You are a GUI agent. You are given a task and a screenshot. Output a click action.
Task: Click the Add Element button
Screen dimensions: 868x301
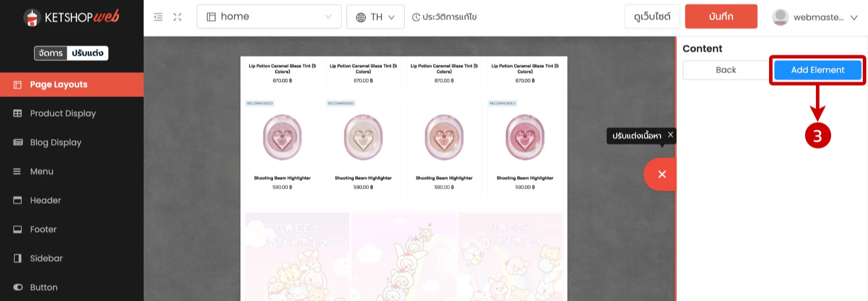pyautogui.click(x=817, y=70)
